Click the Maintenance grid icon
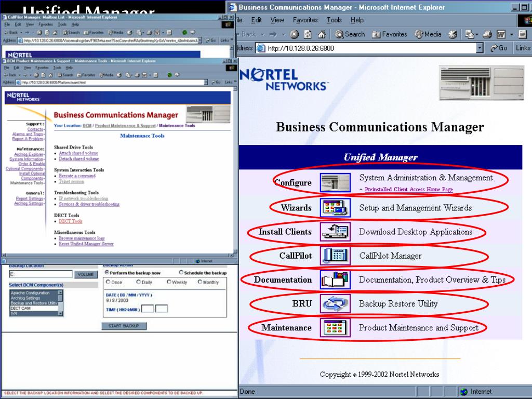The height and width of the screenshot is (399, 532). [335, 328]
